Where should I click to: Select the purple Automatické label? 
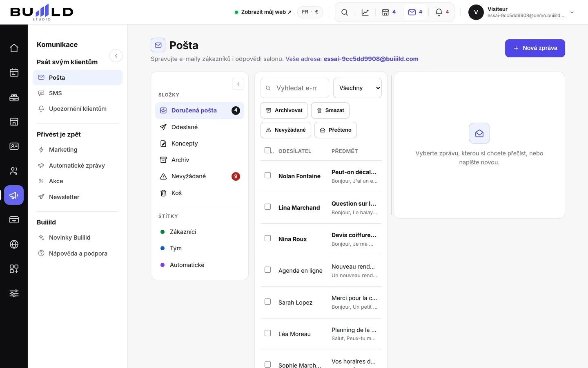point(200,265)
